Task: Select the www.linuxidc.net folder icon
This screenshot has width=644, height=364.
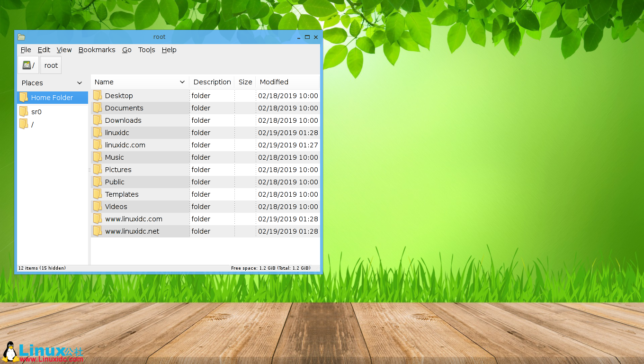Action: (x=98, y=231)
